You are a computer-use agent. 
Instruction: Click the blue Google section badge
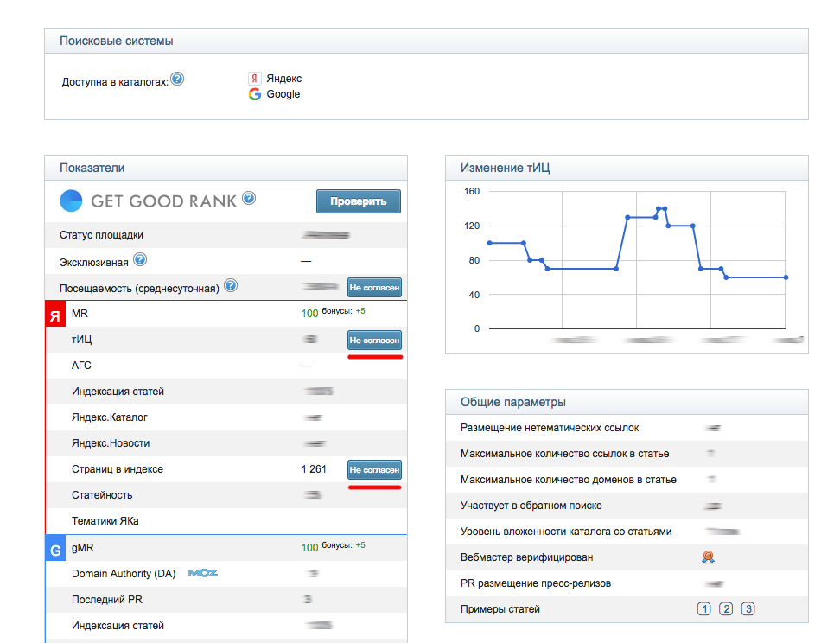(55, 548)
